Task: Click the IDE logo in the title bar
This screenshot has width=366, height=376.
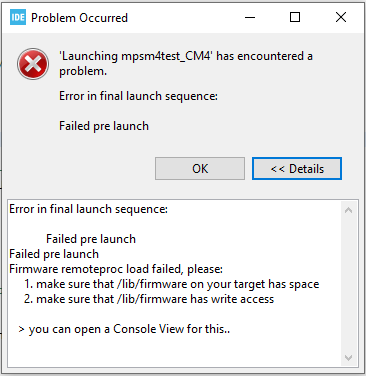Action: (18, 17)
